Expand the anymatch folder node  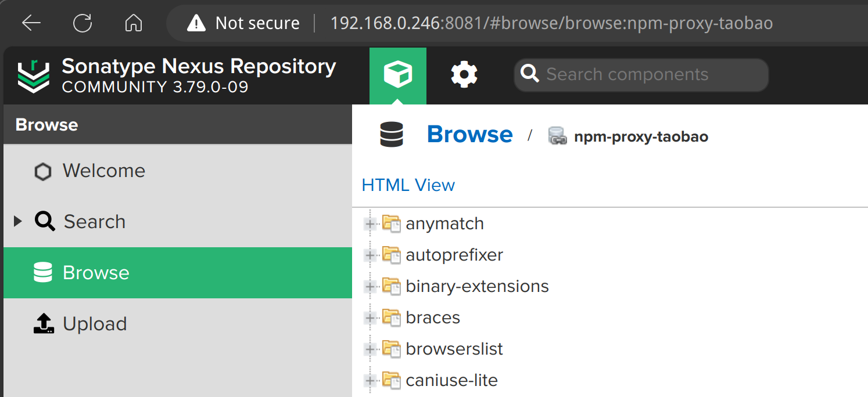tap(370, 223)
